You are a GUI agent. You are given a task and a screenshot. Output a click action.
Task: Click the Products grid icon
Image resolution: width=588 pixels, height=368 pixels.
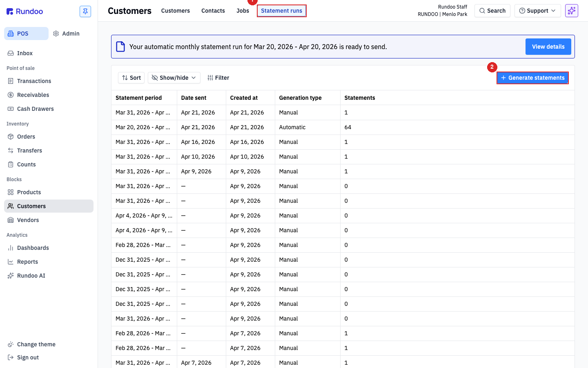tap(11, 192)
